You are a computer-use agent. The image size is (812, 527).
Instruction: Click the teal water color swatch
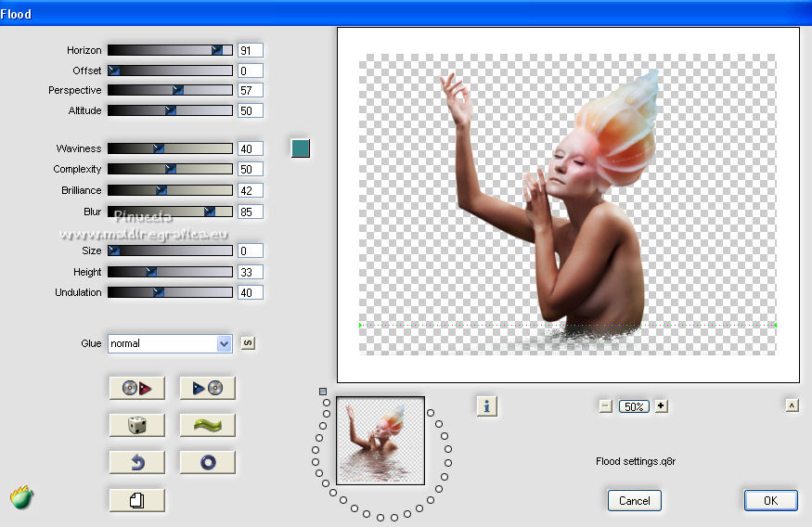tap(301, 148)
